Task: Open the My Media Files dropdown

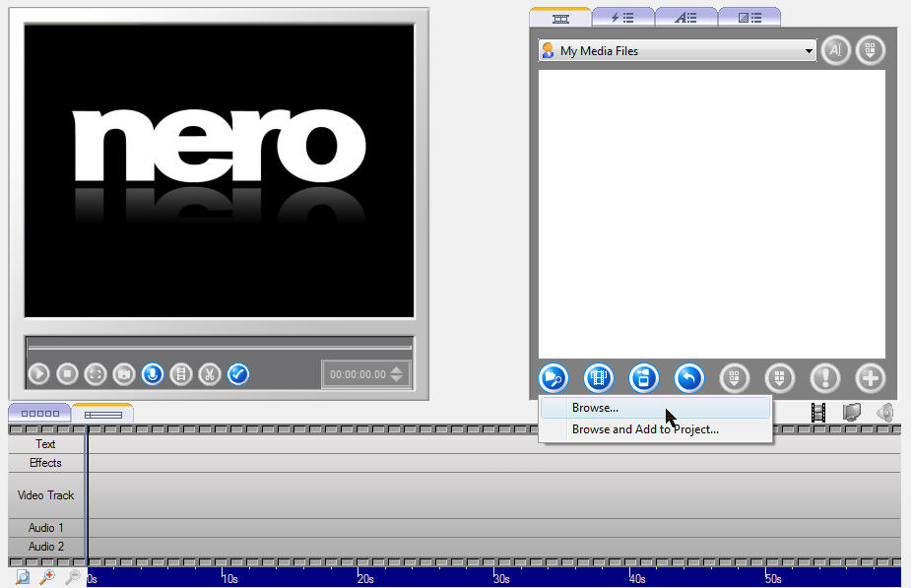Action: coord(677,50)
